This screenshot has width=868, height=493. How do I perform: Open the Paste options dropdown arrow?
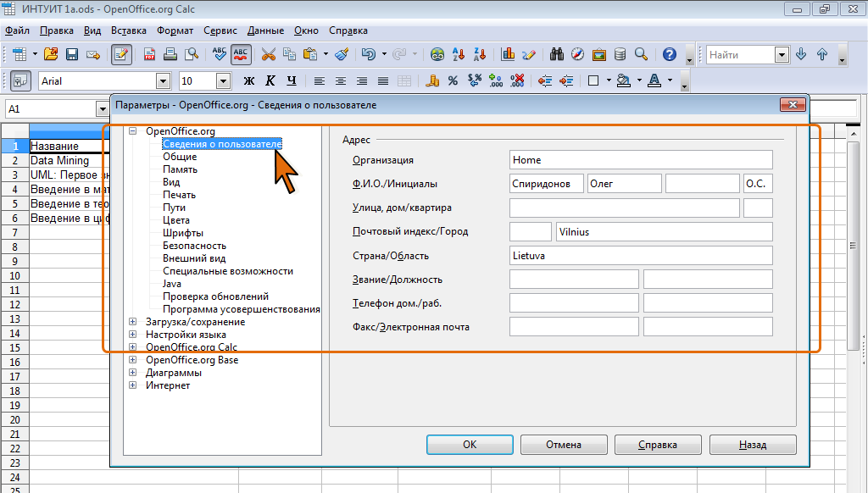[325, 54]
